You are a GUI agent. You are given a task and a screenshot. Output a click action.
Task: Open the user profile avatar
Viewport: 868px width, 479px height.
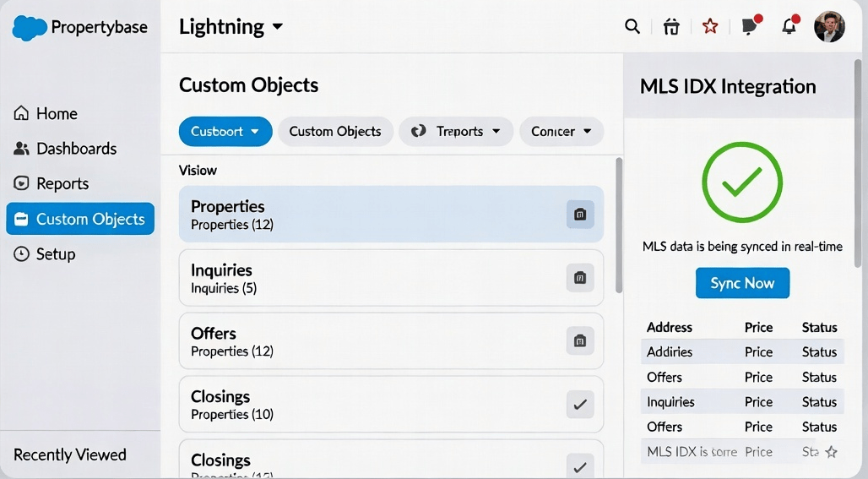point(829,26)
